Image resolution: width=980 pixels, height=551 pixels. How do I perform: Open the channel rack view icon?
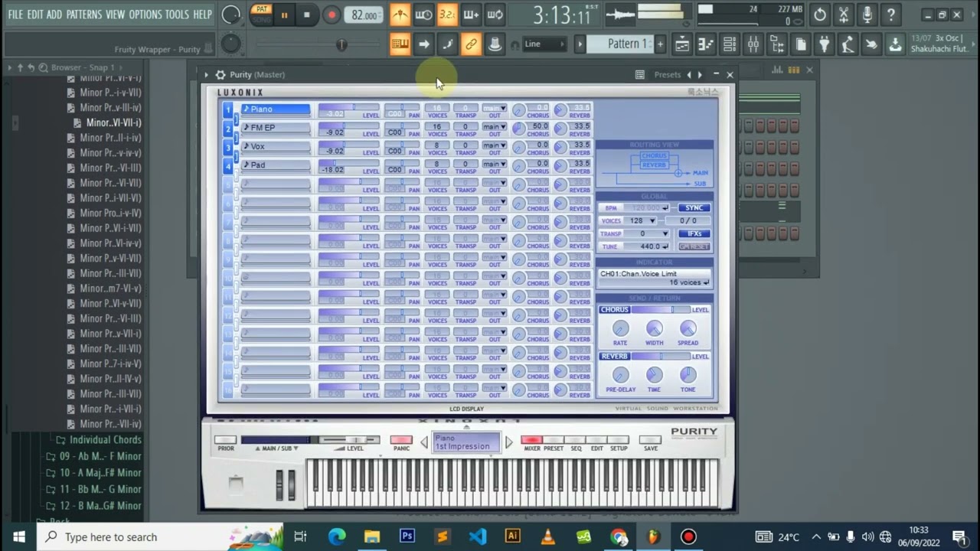(x=729, y=44)
